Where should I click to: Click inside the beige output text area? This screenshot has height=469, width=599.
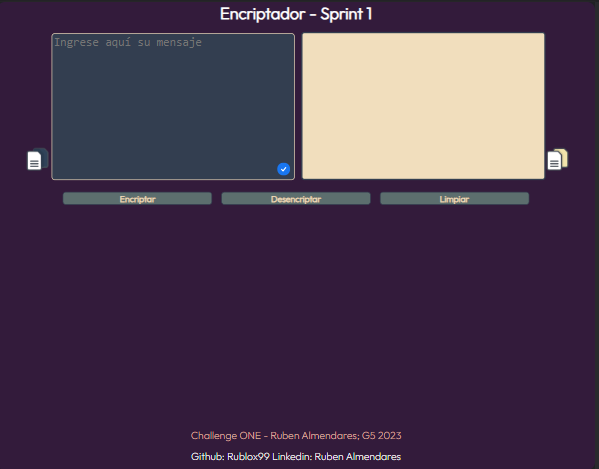[x=423, y=106]
